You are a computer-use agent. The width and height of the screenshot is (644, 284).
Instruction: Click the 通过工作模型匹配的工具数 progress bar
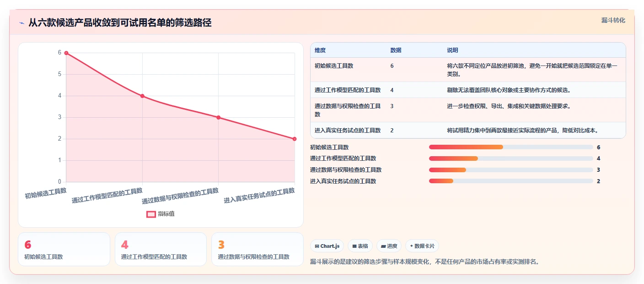511,158
